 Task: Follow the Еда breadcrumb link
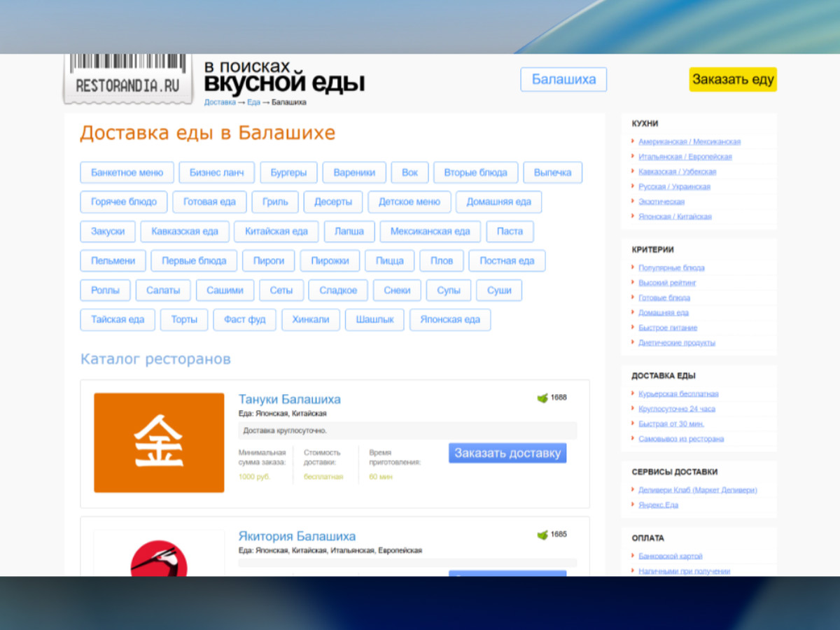point(253,102)
